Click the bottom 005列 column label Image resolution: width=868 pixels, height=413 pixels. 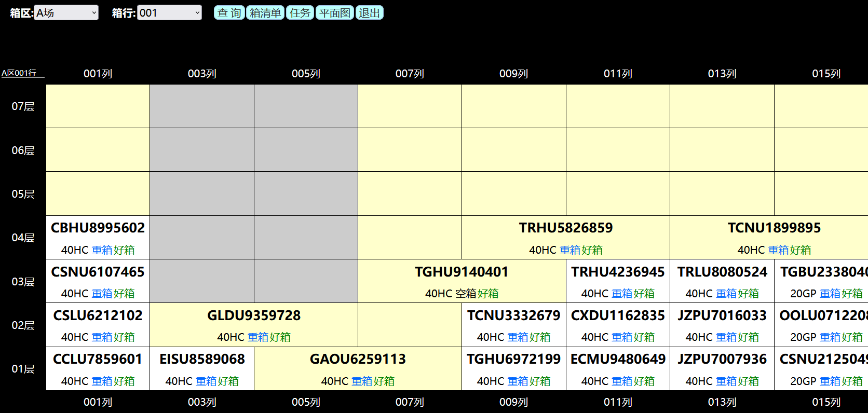click(306, 402)
